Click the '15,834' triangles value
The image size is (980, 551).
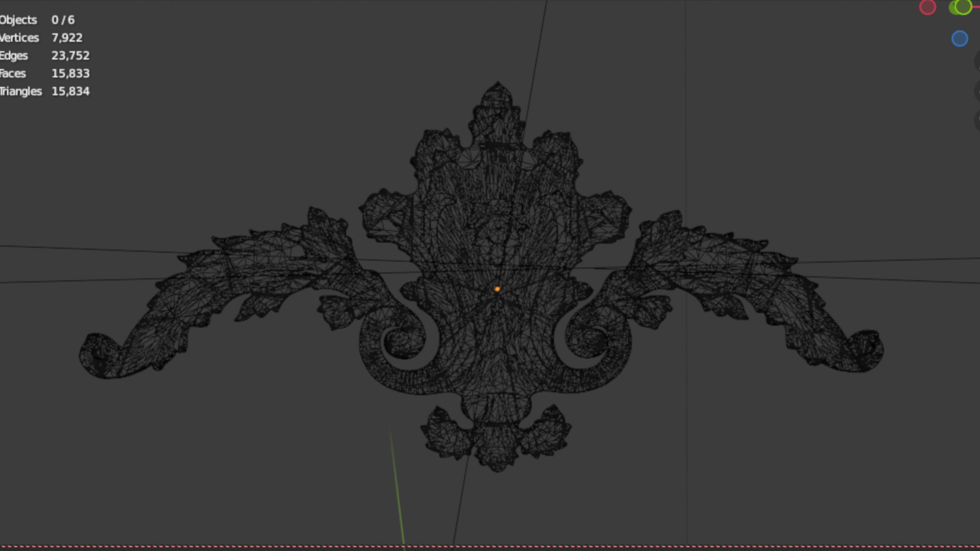70,91
